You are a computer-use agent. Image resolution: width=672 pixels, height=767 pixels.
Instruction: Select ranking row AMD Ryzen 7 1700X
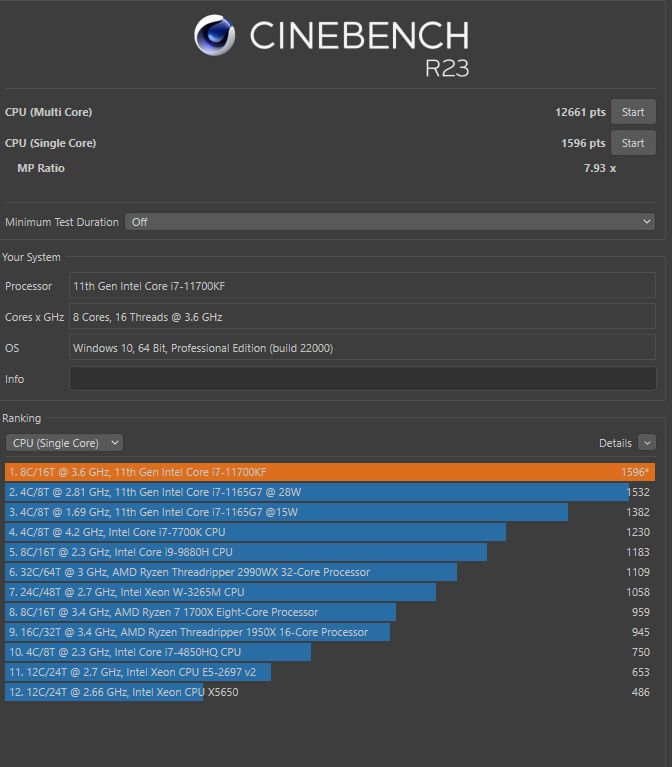(330, 612)
